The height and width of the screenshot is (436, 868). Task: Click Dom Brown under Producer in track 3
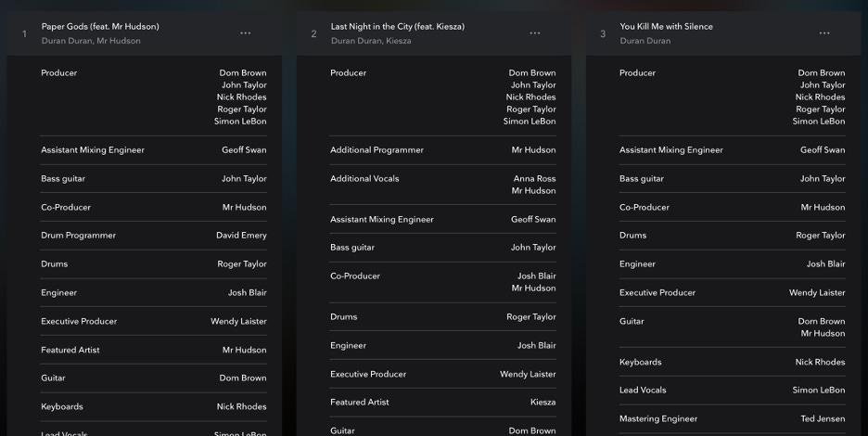[821, 72]
